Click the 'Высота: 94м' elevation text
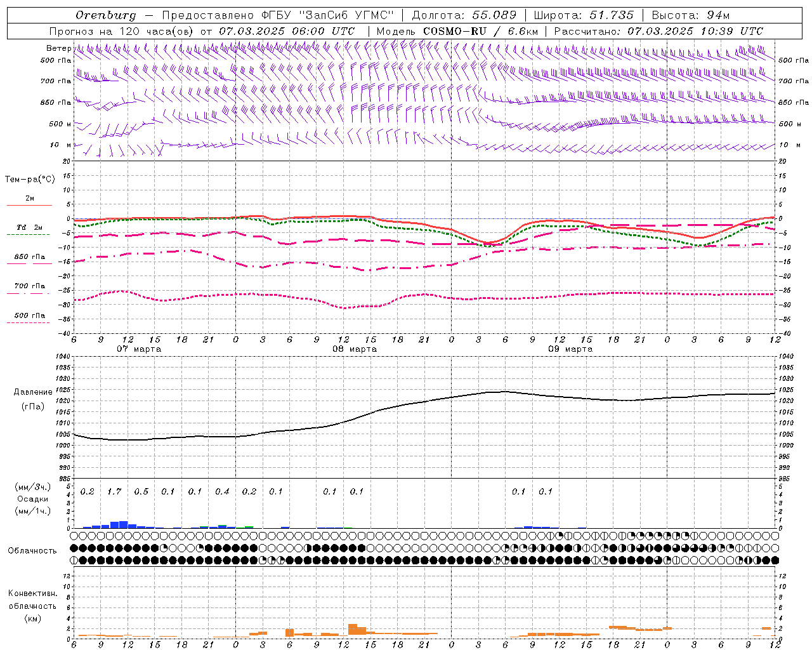The image size is (812, 650). (691, 15)
